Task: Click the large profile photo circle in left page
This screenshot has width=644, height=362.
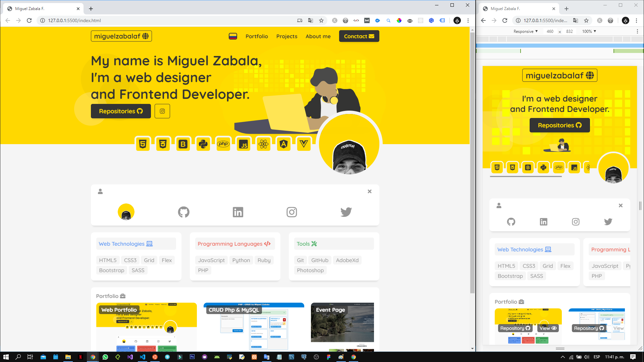Action: (349, 144)
